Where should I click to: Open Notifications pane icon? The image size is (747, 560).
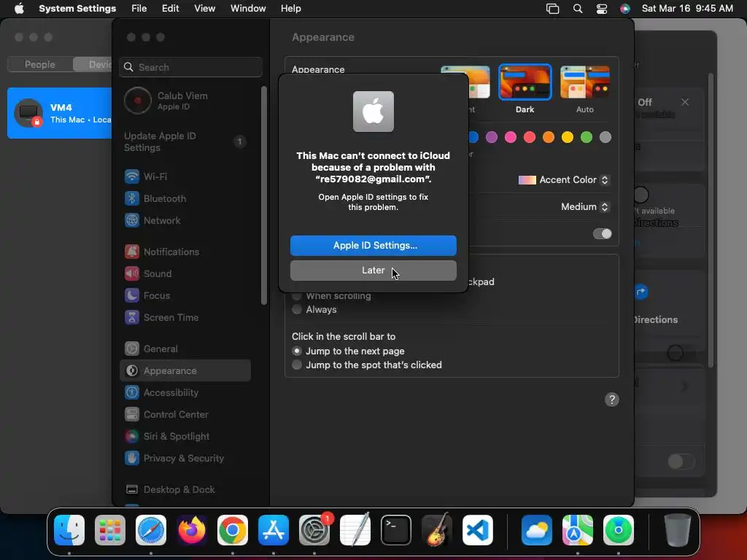click(x=132, y=252)
